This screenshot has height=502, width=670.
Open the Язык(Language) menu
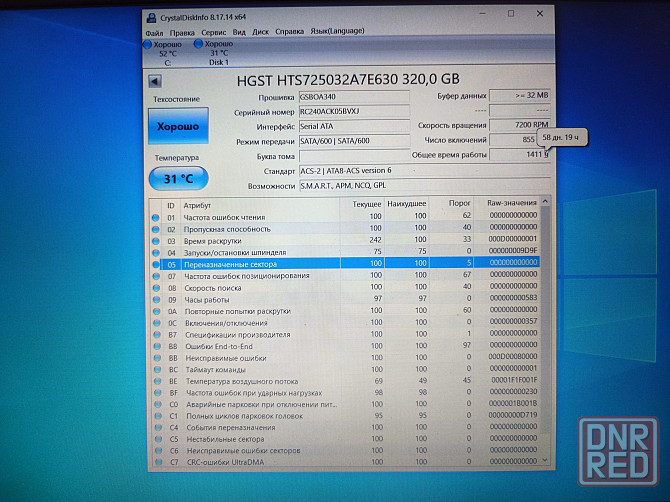[338, 32]
